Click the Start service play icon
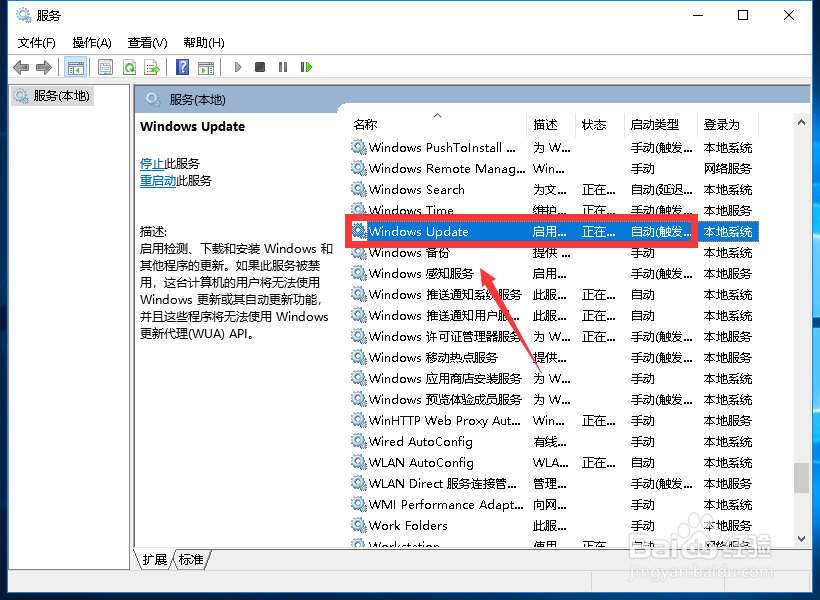 (x=238, y=67)
